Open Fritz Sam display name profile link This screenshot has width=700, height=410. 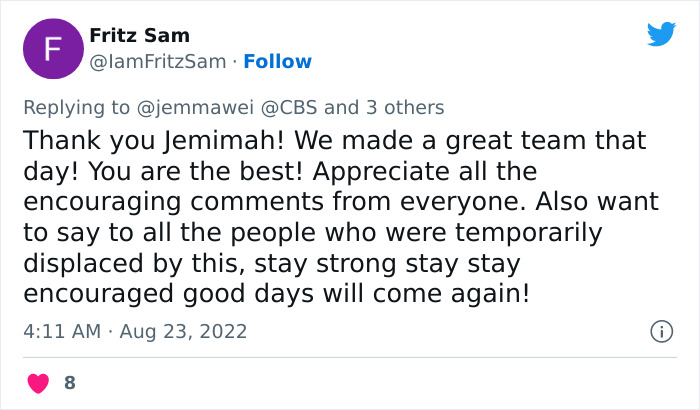[139, 36]
